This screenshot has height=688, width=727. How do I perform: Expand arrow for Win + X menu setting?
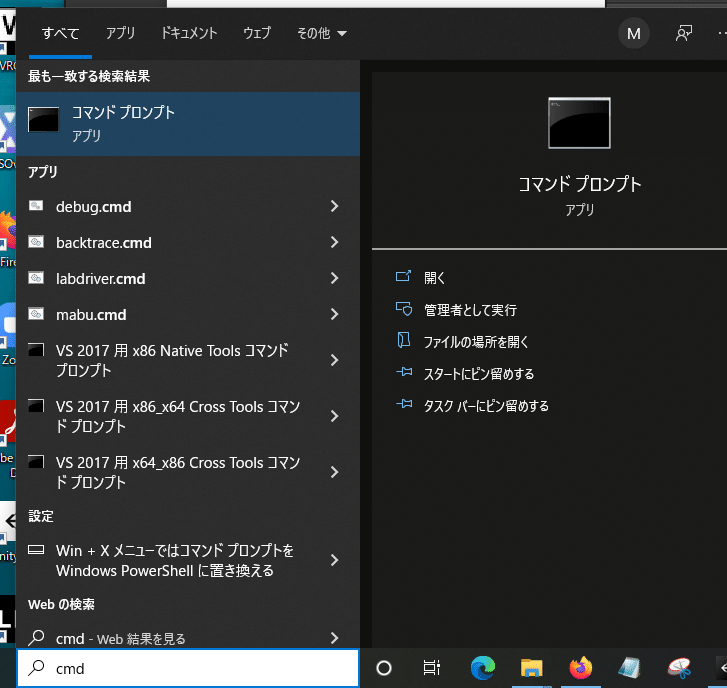(x=334, y=561)
